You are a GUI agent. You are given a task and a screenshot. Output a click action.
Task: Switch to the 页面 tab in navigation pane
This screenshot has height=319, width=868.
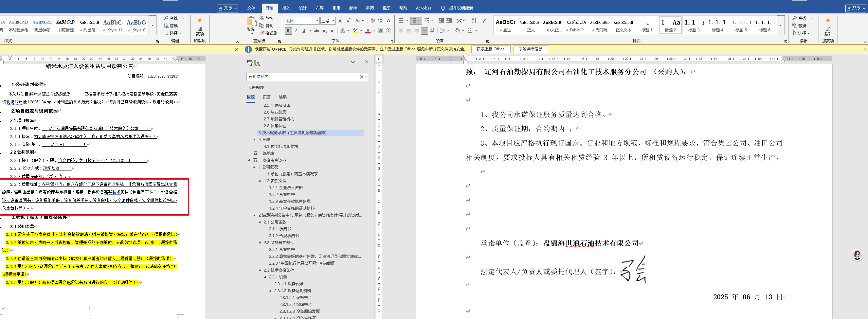click(266, 97)
